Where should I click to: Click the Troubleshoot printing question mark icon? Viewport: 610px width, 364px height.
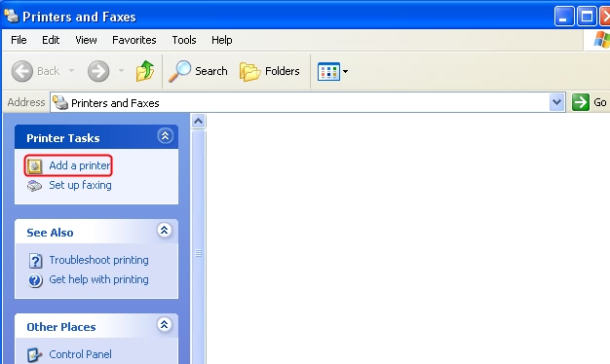pyautogui.click(x=35, y=261)
